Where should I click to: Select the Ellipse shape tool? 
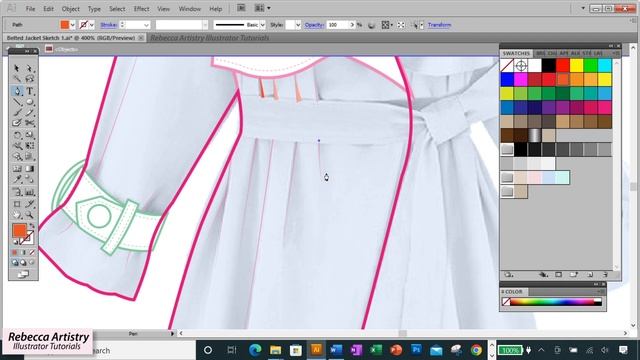pyautogui.click(x=30, y=102)
